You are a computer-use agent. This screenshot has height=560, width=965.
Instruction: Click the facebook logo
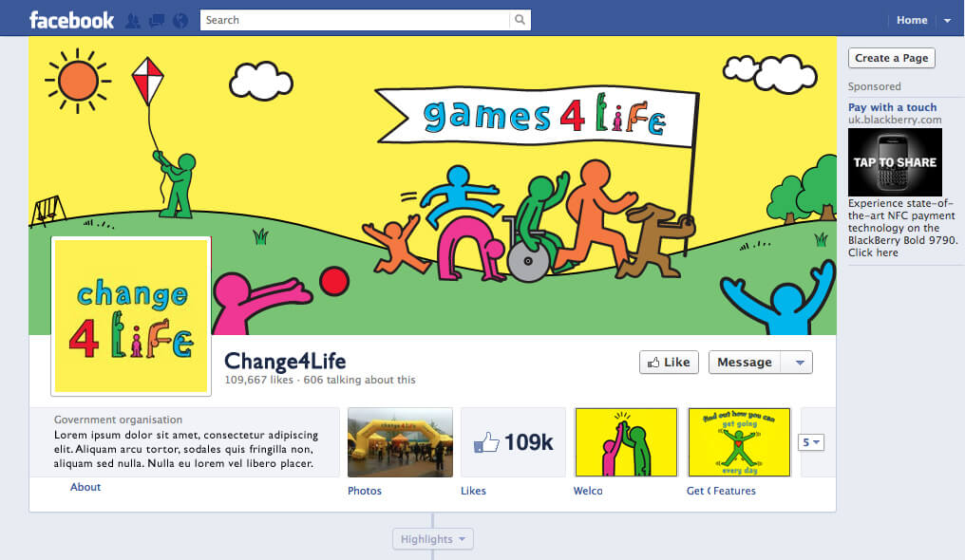coord(71,20)
